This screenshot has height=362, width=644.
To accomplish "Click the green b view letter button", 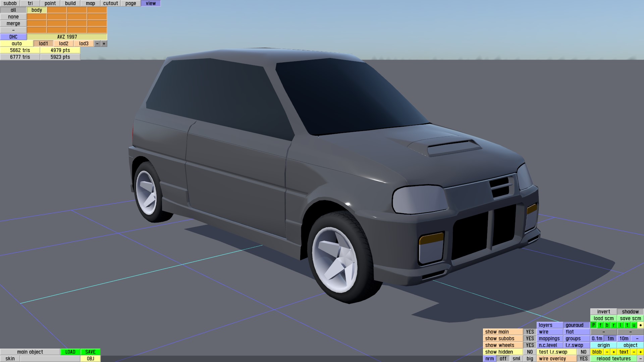I will click(607, 325).
